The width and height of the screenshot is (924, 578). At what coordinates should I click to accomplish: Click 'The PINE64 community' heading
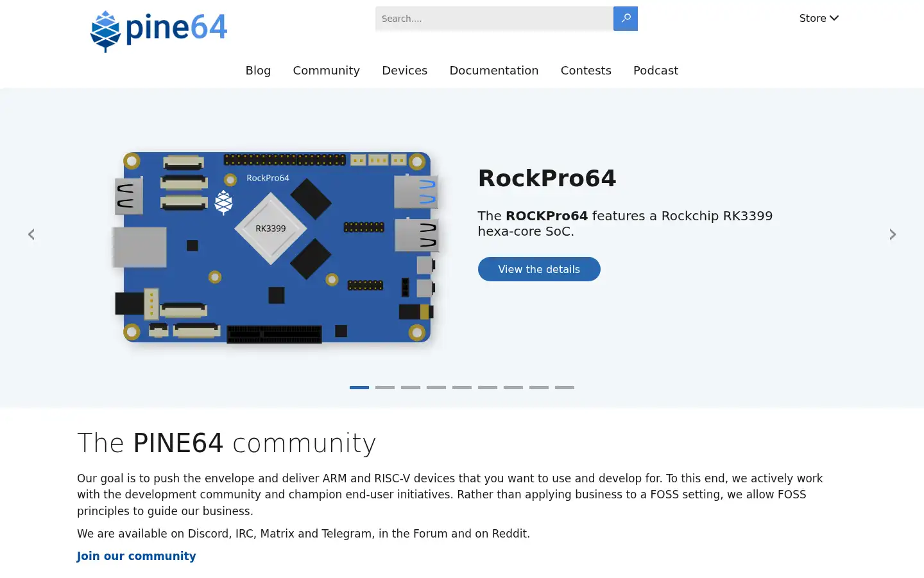(227, 443)
